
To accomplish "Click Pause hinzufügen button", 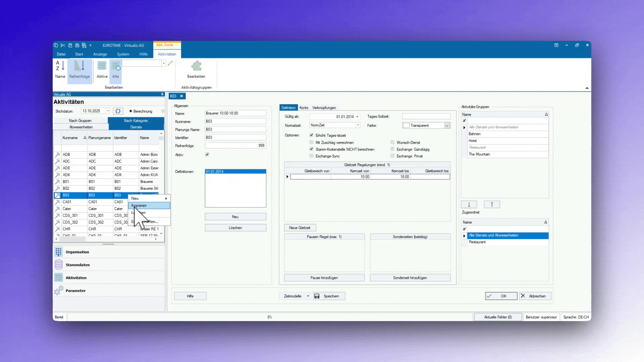I will [324, 278].
